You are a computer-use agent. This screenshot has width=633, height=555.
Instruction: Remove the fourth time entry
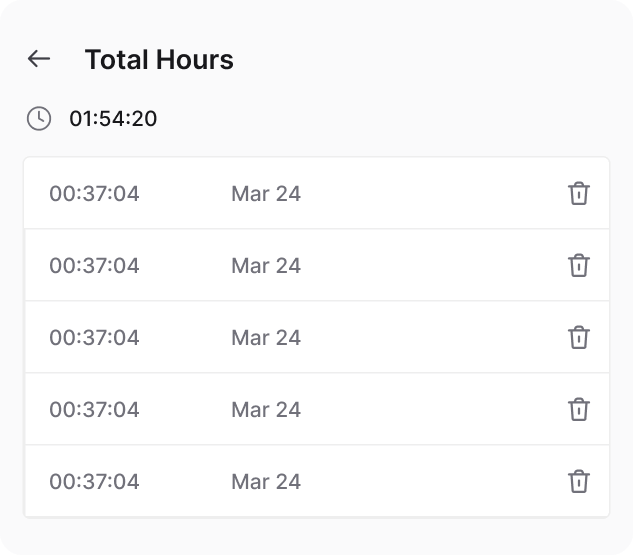click(578, 409)
